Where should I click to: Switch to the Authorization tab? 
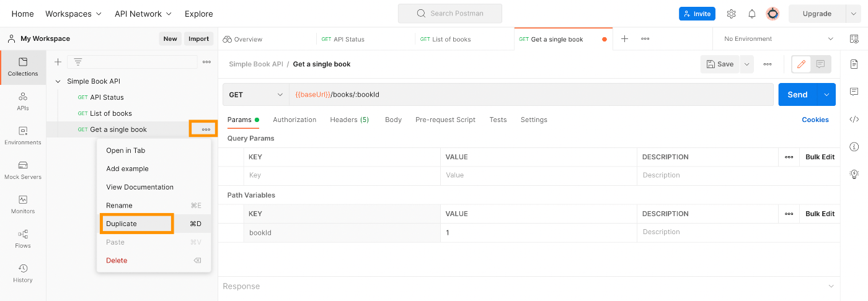coord(294,120)
